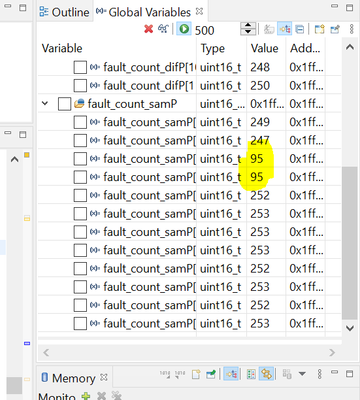
Task: Click second 1010 export icon in Memory toolbar
Action: (180, 374)
